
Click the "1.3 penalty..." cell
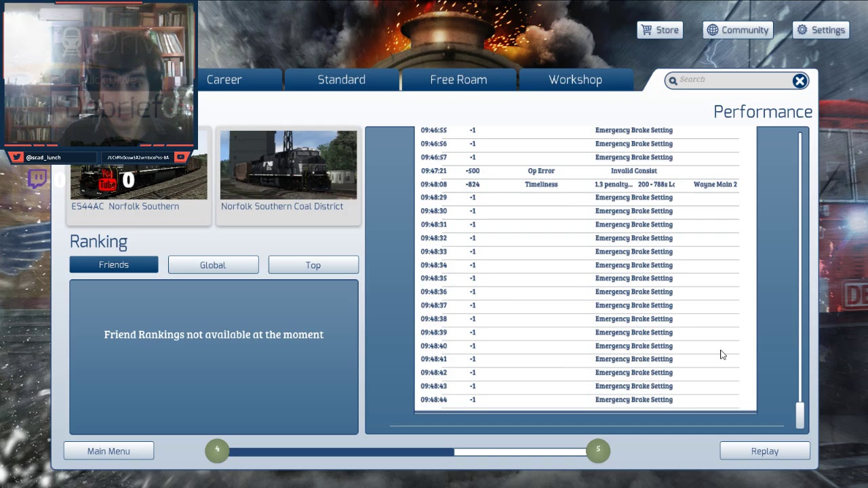point(614,184)
